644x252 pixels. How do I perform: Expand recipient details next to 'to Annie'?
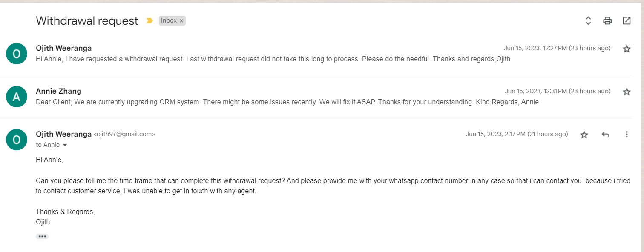click(x=65, y=145)
